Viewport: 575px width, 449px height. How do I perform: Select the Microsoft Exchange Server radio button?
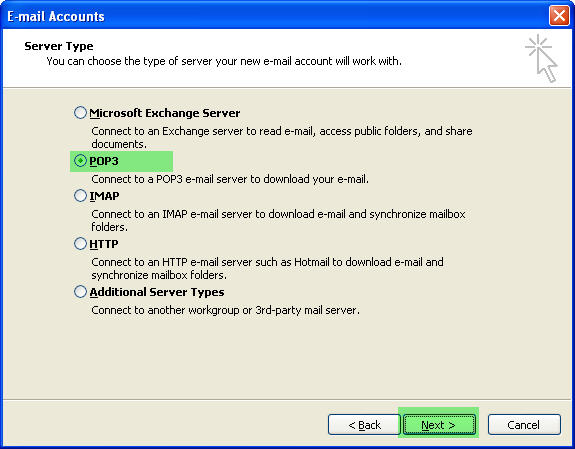(x=80, y=113)
